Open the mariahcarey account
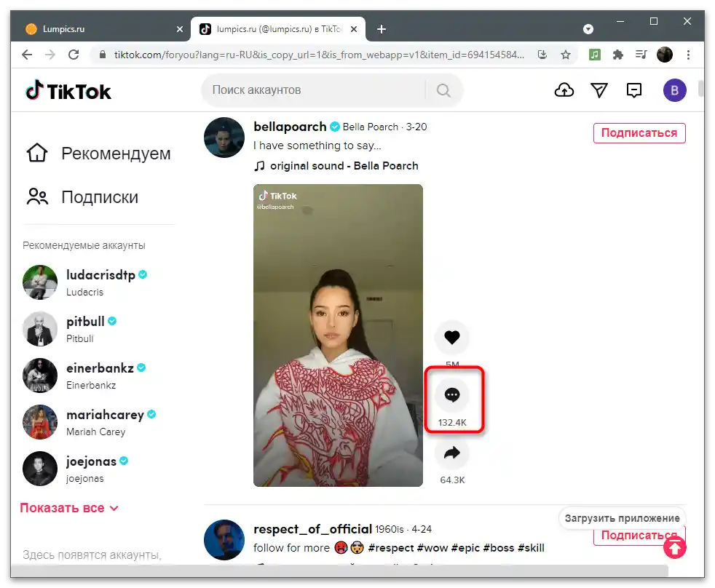This screenshot has width=715, height=588. click(90, 422)
